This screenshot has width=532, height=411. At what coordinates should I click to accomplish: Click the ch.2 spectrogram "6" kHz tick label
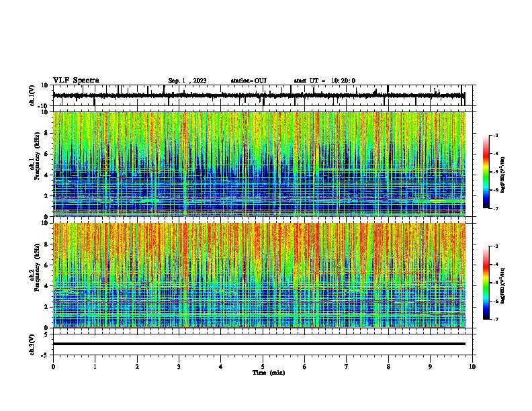tap(47, 265)
